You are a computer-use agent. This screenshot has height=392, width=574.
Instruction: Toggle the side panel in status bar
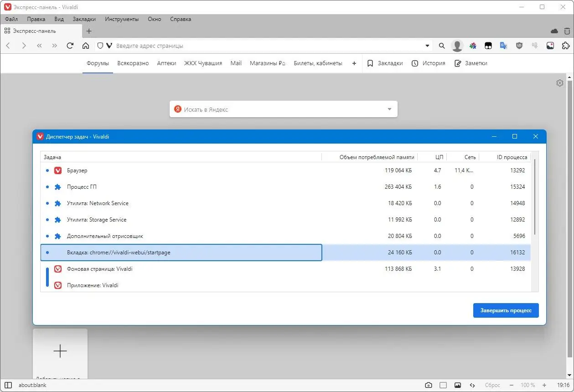point(8,385)
